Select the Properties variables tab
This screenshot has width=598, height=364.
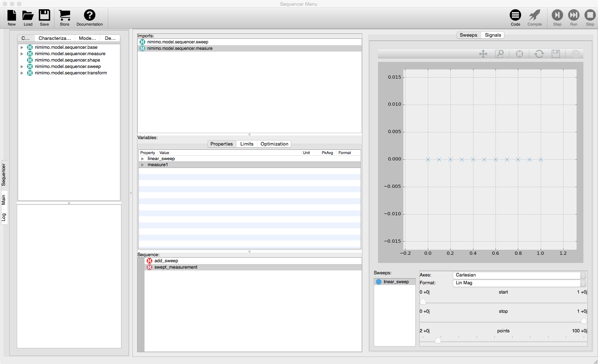pos(221,144)
